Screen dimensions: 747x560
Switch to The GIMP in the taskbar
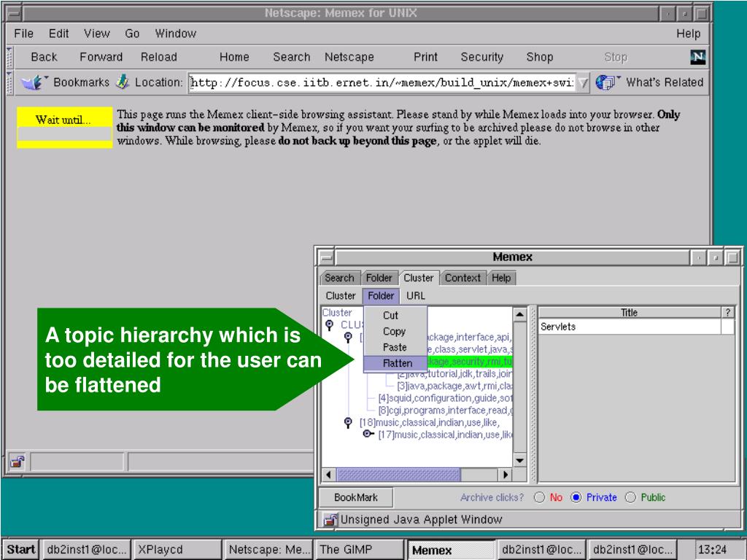click(360, 550)
